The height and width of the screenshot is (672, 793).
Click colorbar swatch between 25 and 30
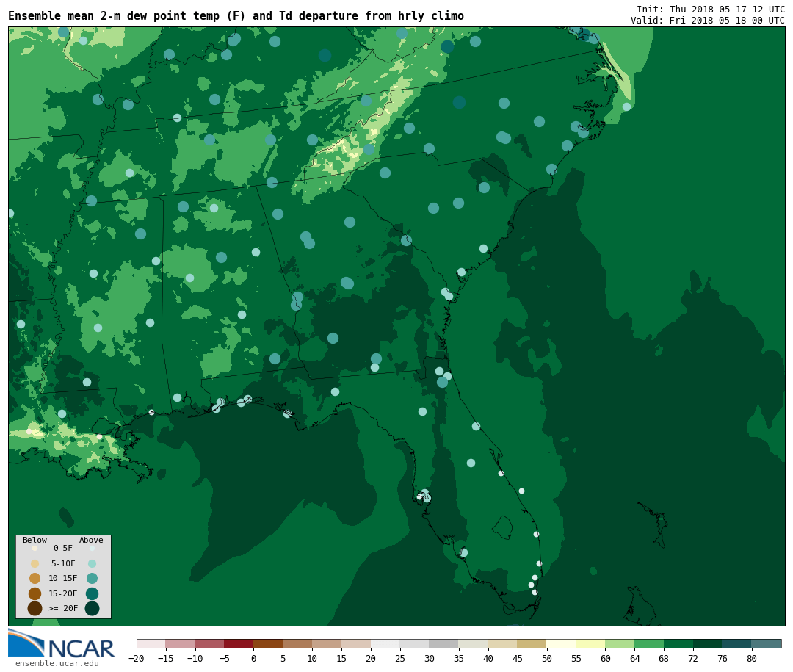[x=415, y=643]
